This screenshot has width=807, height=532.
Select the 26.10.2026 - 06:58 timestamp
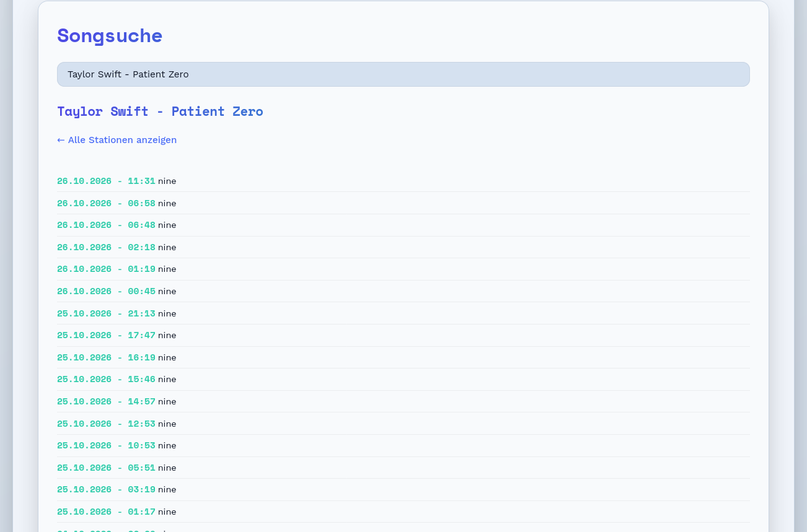point(106,203)
